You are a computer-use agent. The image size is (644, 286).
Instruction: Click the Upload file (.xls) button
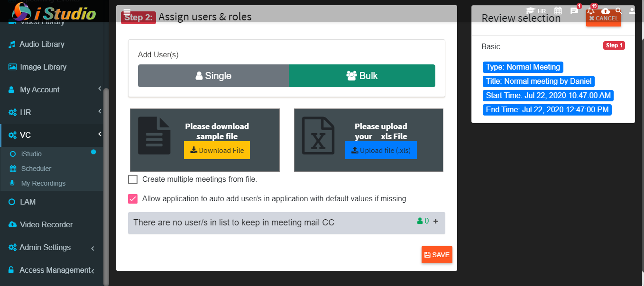click(381, 150)
